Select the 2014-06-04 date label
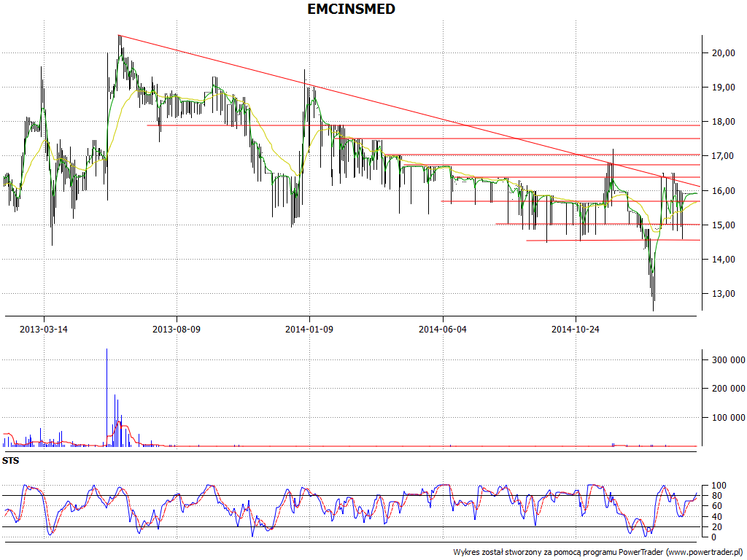 point(443,329)
